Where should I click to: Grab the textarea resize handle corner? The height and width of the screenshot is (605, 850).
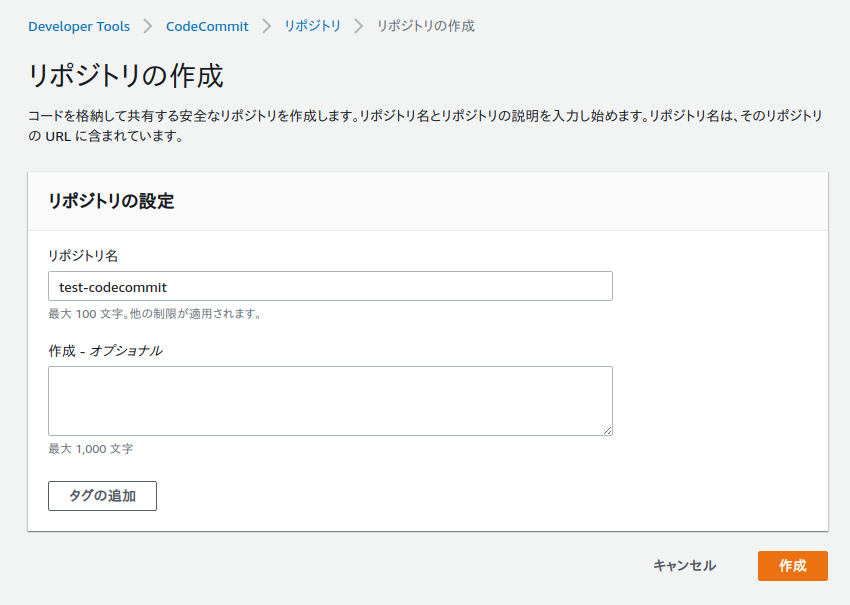[607, 430]
